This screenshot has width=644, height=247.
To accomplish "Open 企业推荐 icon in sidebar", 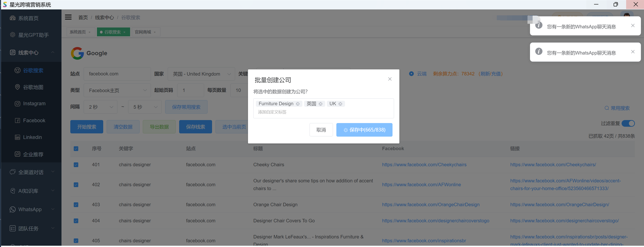I will (17, 154).
